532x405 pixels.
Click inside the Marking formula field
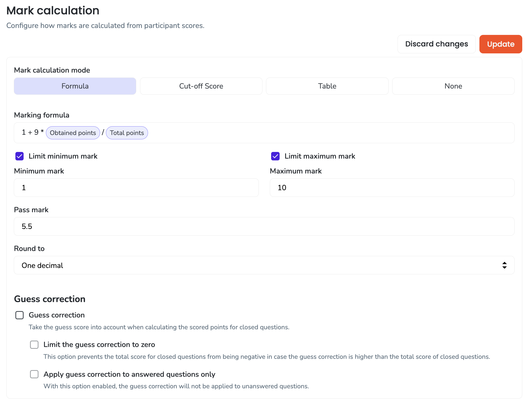(x=264, y=133)
